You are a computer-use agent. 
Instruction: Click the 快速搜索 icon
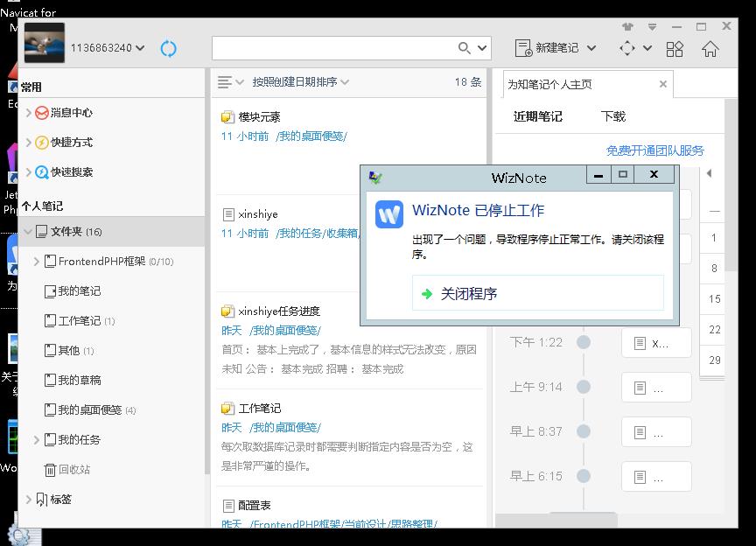(x=42, y=172)
